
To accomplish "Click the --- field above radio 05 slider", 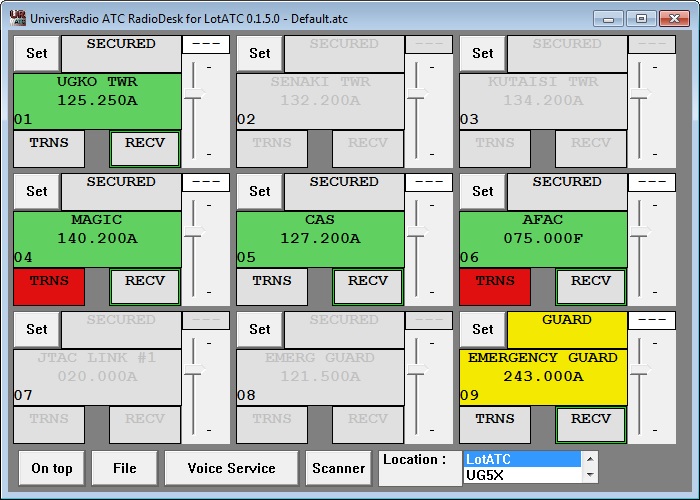I will click(x=429, y=183).
